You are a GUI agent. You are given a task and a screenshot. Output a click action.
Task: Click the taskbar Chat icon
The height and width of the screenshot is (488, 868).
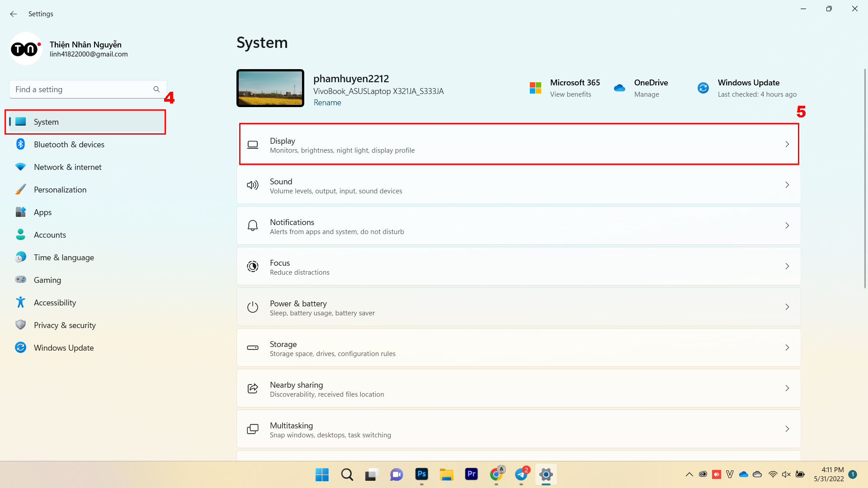pyautogui.click(x=396, y=474)
